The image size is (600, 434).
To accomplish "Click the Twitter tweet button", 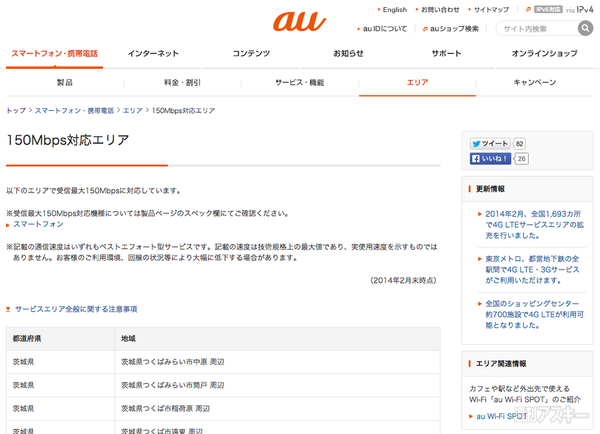I will 490,144.
